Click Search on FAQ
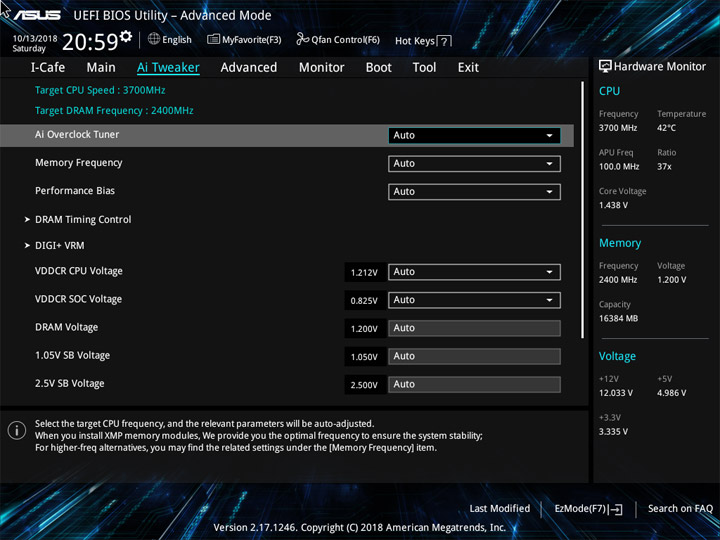The image size is (720, 540). coord(680,509)
